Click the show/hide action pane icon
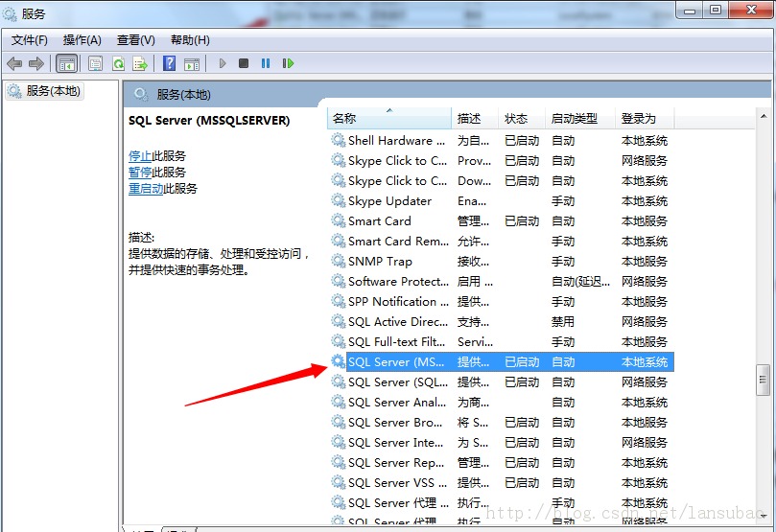This screenshot has height=532, width=776. 192,64
